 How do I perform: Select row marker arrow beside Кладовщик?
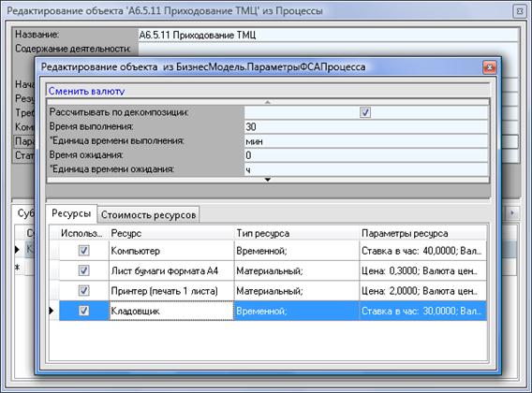click(x=52, y=311)
